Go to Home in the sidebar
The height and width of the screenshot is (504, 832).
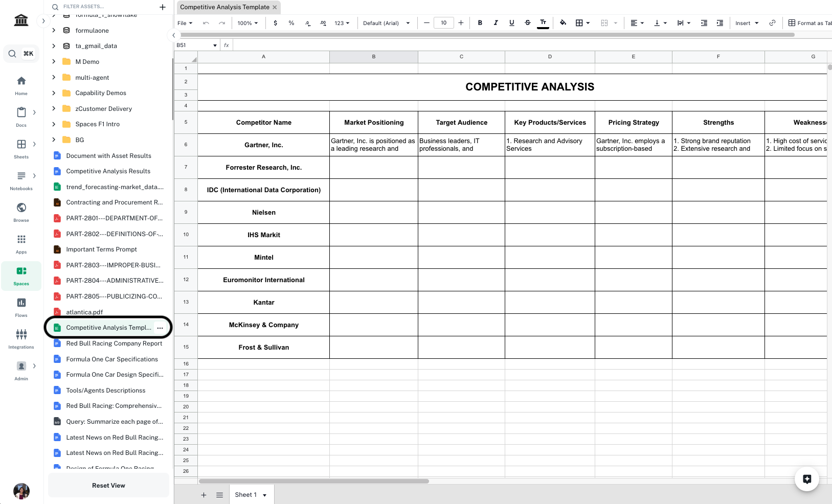point(21,85)
